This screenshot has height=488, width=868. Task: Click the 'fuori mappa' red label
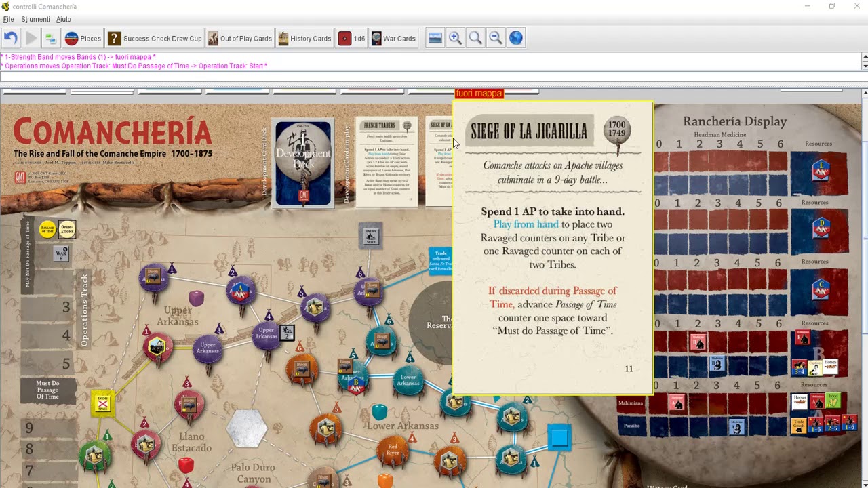479,94
